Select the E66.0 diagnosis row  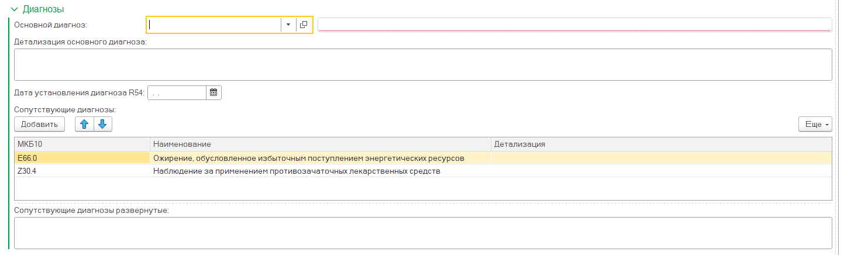click(82, 157)
